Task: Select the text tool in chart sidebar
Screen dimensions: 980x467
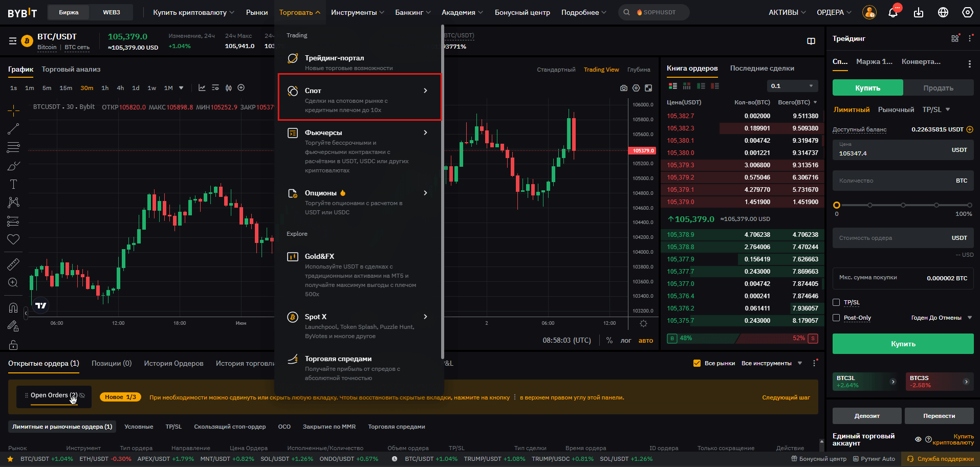Action: (x=13, y=184)
